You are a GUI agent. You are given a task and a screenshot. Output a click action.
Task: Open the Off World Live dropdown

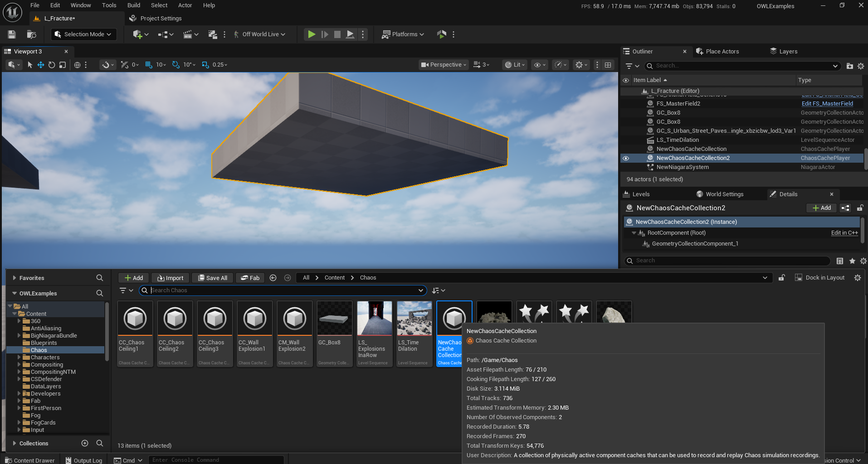point(259,34)
